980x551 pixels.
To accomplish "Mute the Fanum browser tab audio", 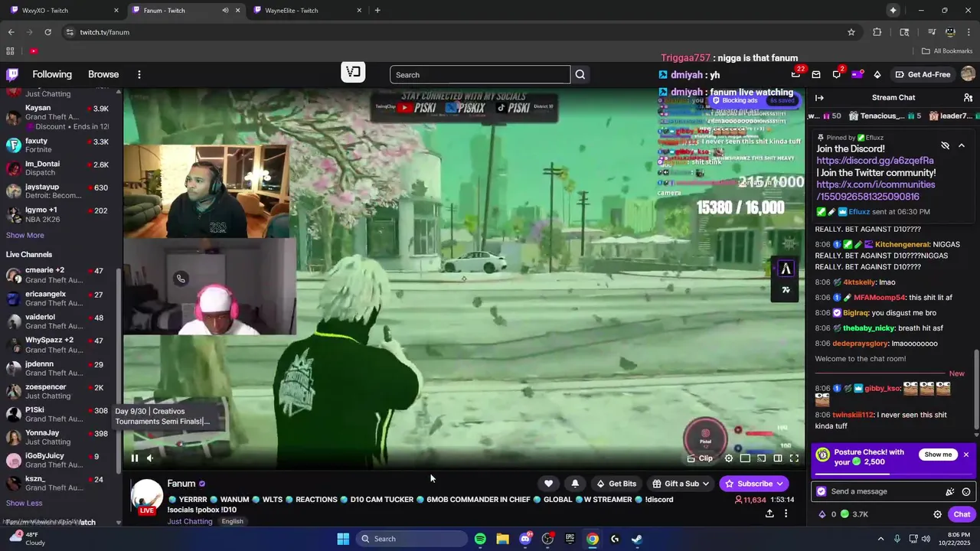I will (x=225, y=10).
